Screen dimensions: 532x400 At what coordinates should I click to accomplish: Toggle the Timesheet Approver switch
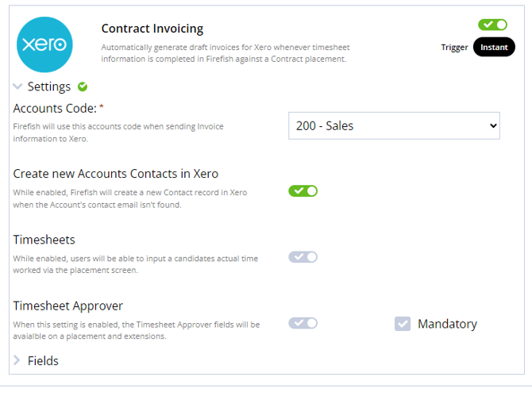303,323
